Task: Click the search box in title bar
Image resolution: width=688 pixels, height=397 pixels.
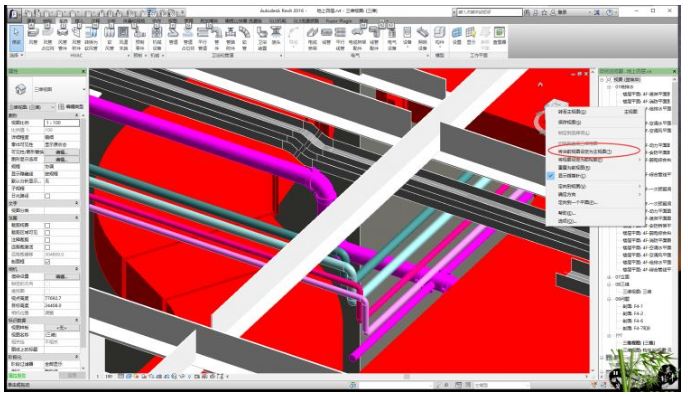Action: (489, 12)
